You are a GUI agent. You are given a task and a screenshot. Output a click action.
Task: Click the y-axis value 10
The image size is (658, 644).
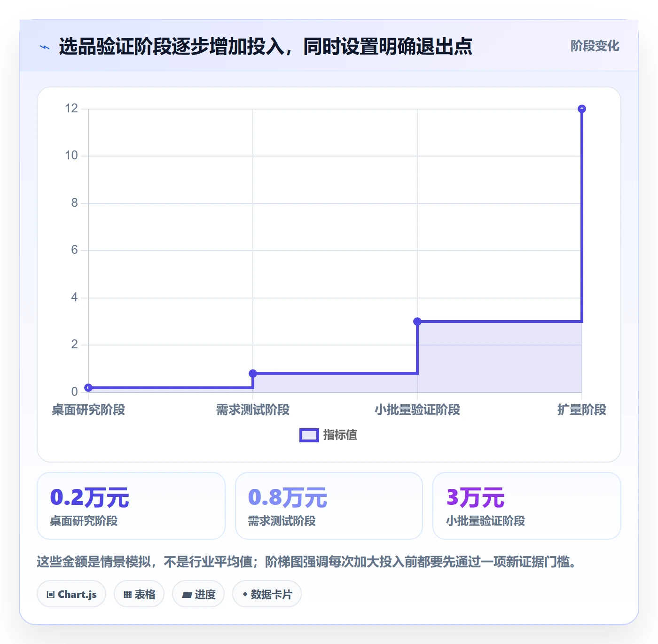pyautogui.click(x=71, y=156)
